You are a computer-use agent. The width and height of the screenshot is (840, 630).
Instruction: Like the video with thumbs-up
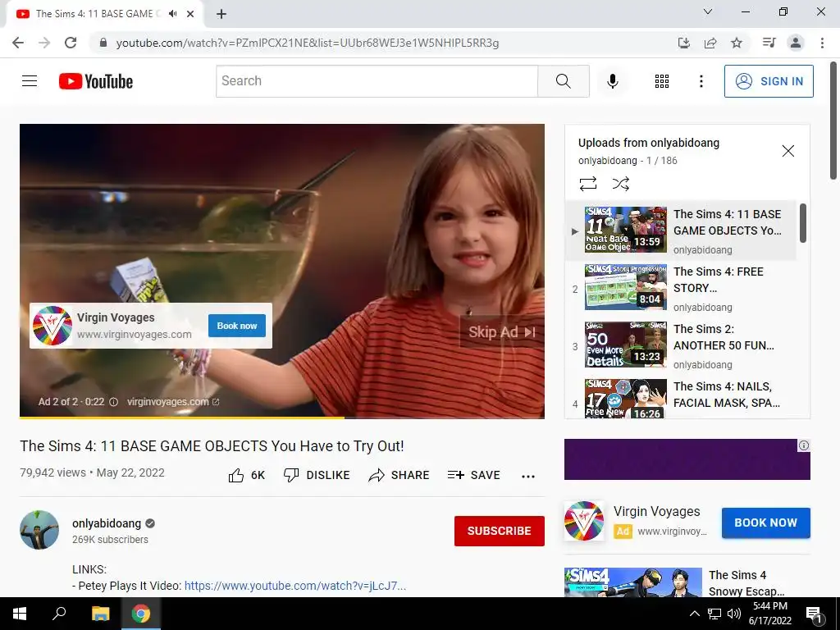(x=246, y=475)
